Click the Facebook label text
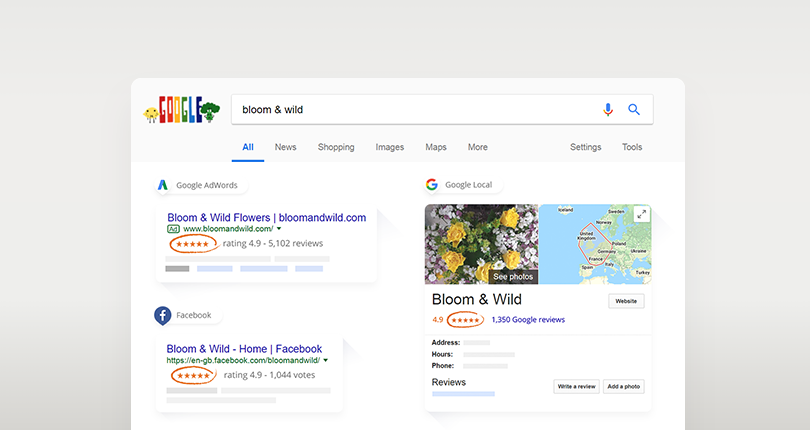The image size is (810, 430). (x=194, y=315)
